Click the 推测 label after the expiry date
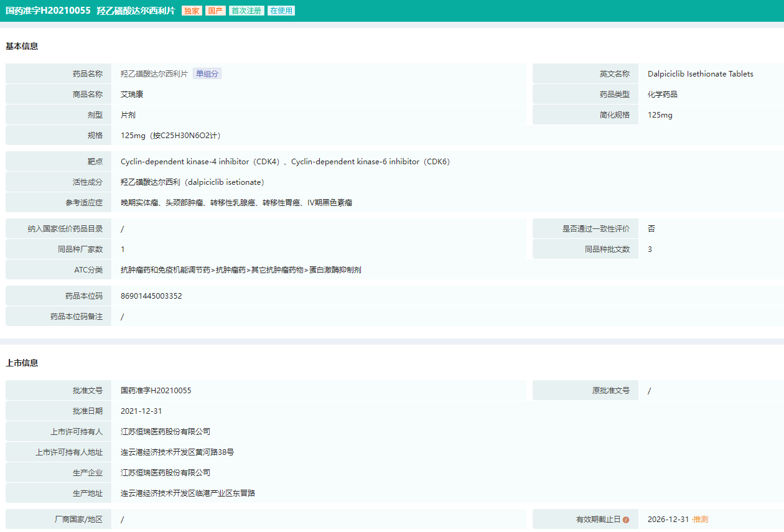This screenshot has width=784, height=532. [700, 520]
